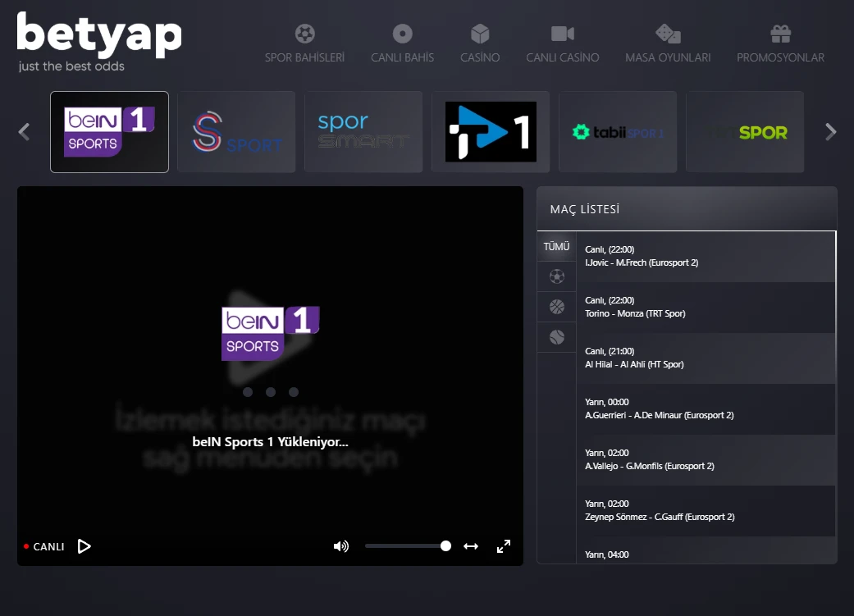
Task: Go to MASA OYUNLARI menu label
Action: tap(668, 57)
